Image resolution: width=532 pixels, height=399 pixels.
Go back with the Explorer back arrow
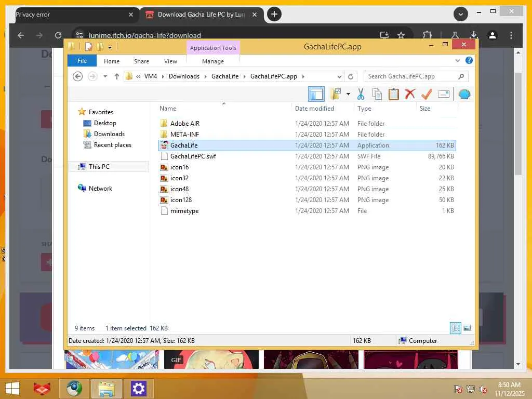(x=78, y=76)
